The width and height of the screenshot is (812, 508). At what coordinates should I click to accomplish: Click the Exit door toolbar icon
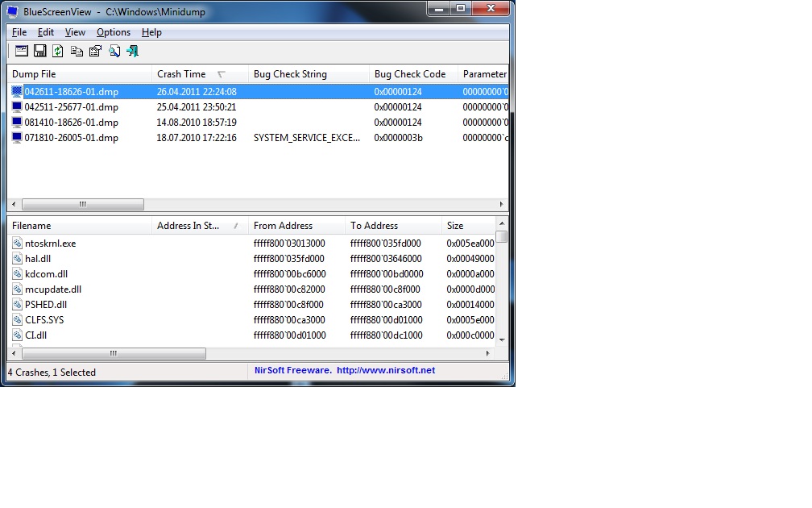tap(133, 51)
